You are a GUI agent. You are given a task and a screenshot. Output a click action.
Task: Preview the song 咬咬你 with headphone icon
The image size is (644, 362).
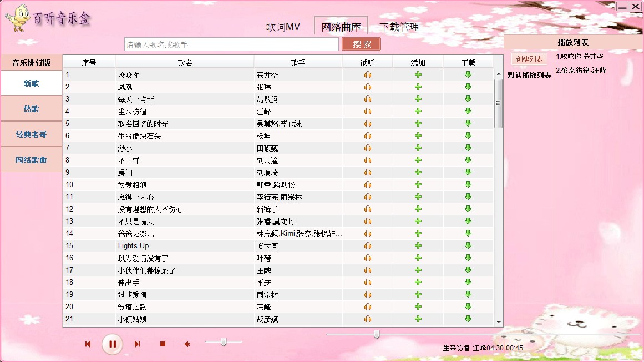coord(367,75)
